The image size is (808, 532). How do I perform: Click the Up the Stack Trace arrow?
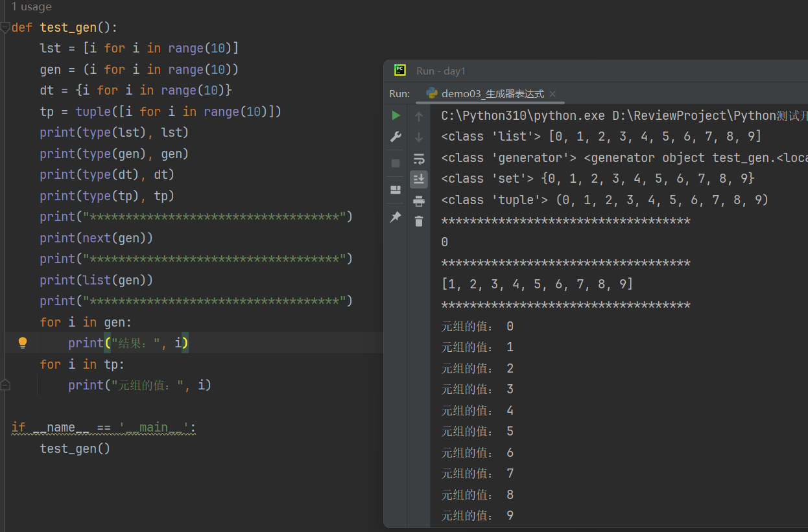click(419, 117)
